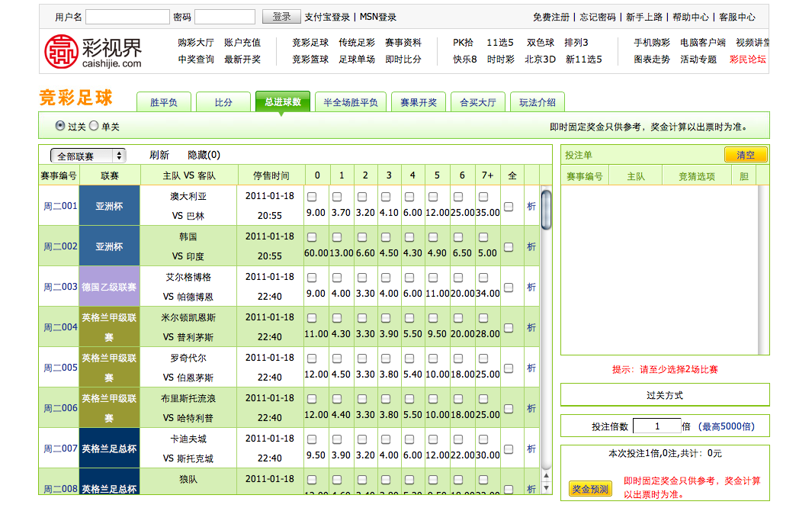The height and width of the screenshot is (508, 812).
Task: Switch to the 胜平负 tab
Action: (x=164, y=102)
